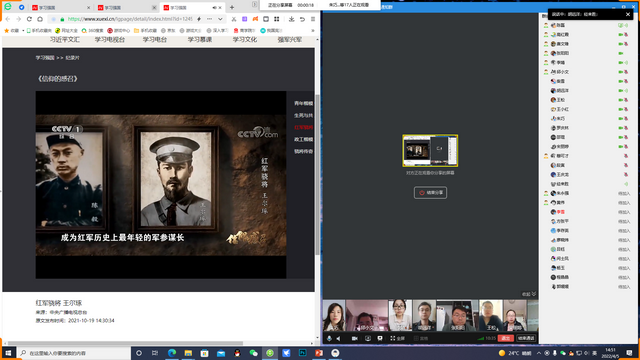Click the 王松 video thumbnail
The width and height of the screenshot is (640, 360).
491,316
